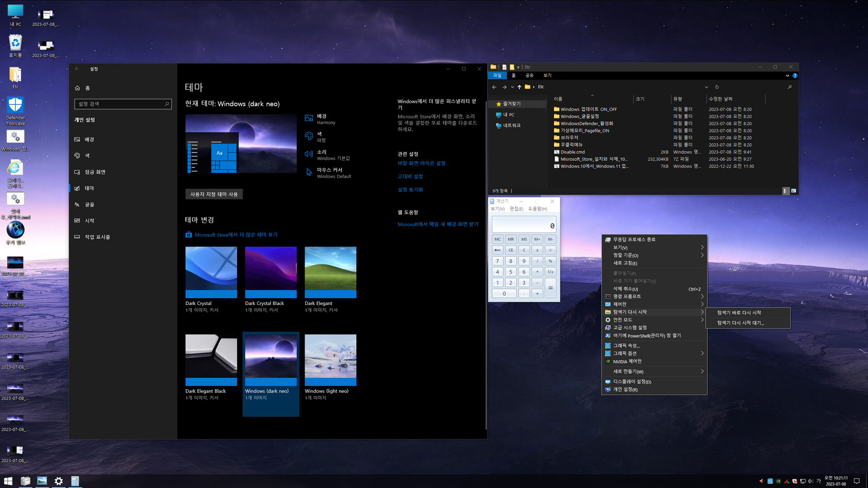Click the equals button in Calculator
The height and width of the screenshot is (488, 868).
(550, 288)
